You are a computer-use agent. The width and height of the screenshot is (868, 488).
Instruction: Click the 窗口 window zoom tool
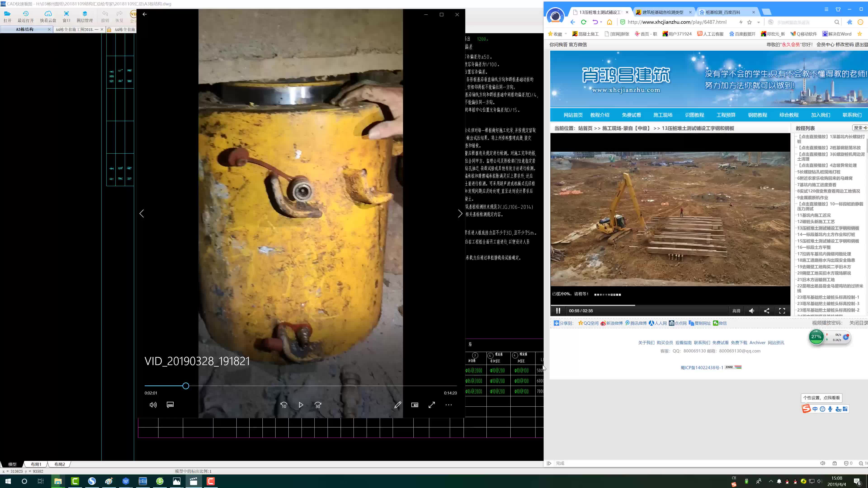point(66,16)
